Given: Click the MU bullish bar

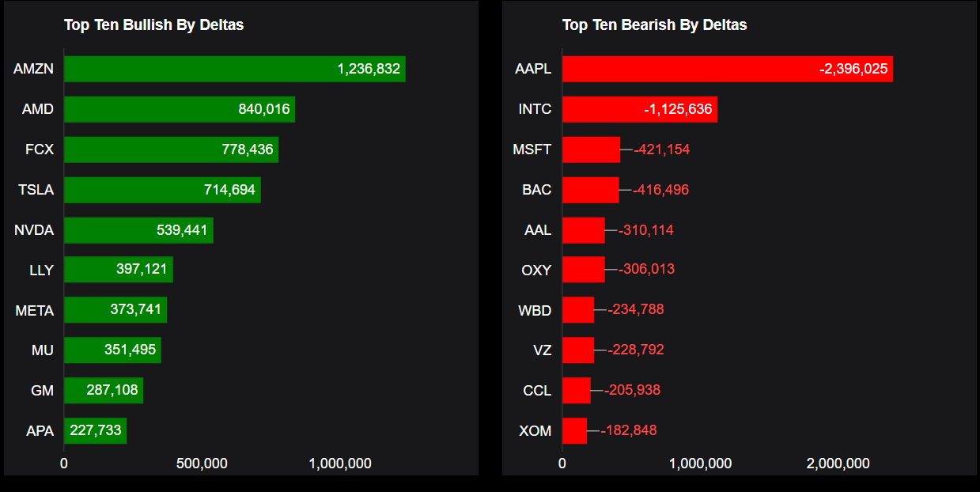Looking at the screenshot, I should coord(112,350).
